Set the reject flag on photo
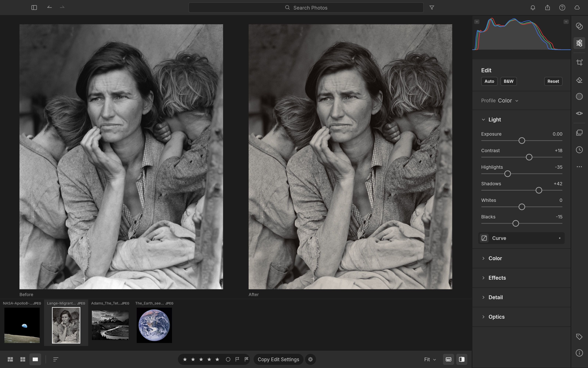The height and width of the screenshot is (368, 588). pos(246,359)
